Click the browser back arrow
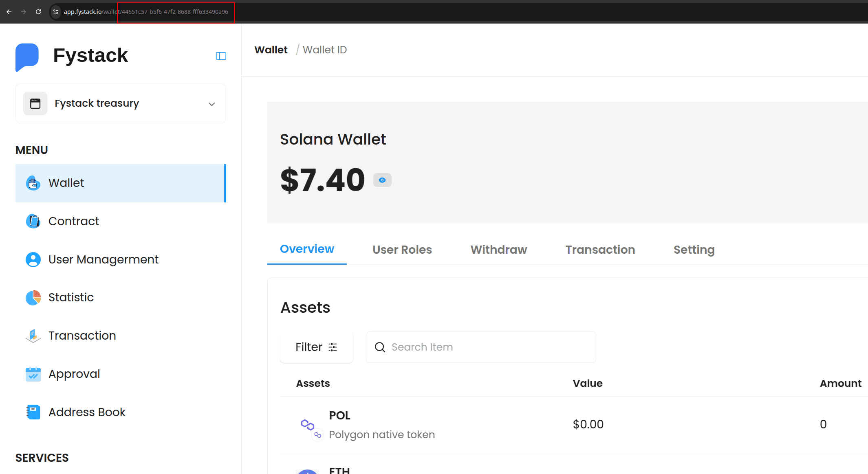The height and width of the screenshot is (474, 868). click(x=9, y=12)
